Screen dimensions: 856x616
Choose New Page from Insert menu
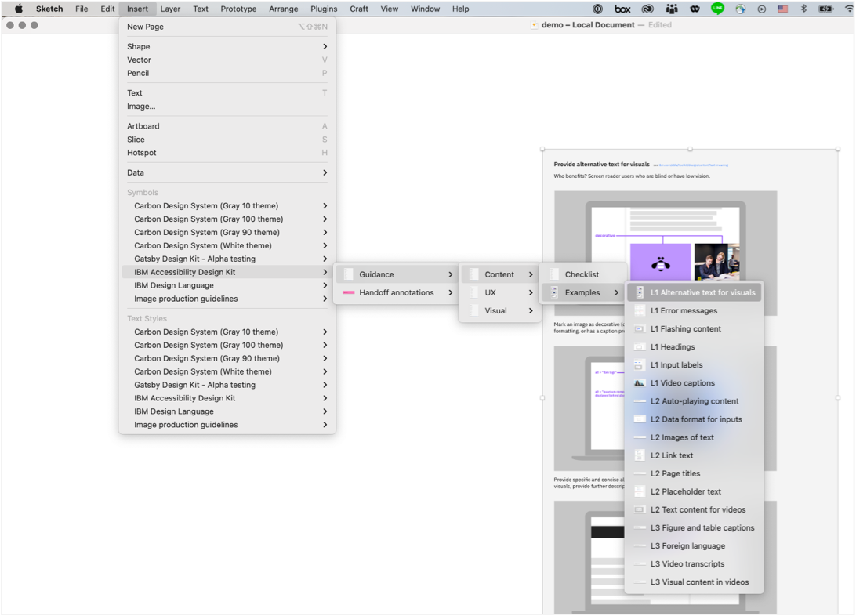(x=227, y=27)
